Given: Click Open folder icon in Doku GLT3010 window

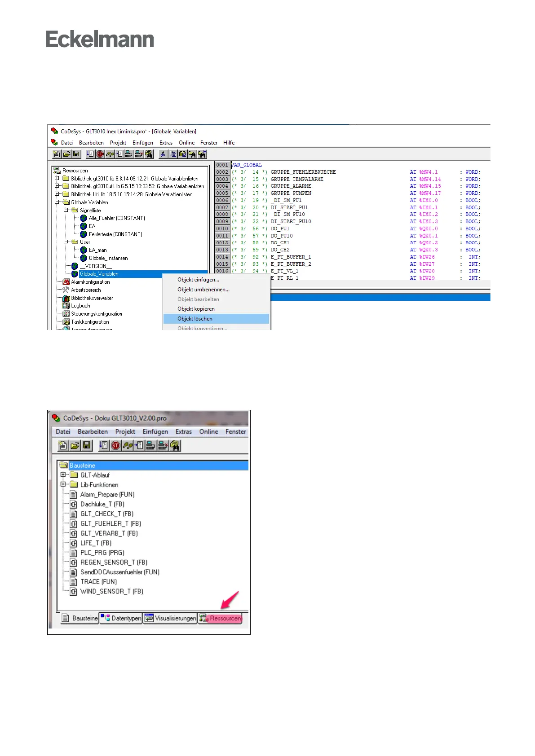Looking at the screenshot, I should 75,445.
